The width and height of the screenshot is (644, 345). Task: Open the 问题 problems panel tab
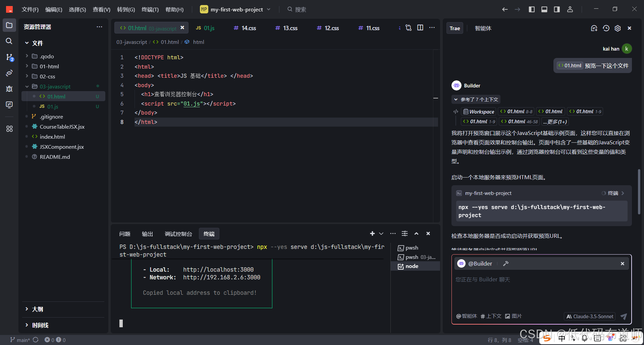125,234
